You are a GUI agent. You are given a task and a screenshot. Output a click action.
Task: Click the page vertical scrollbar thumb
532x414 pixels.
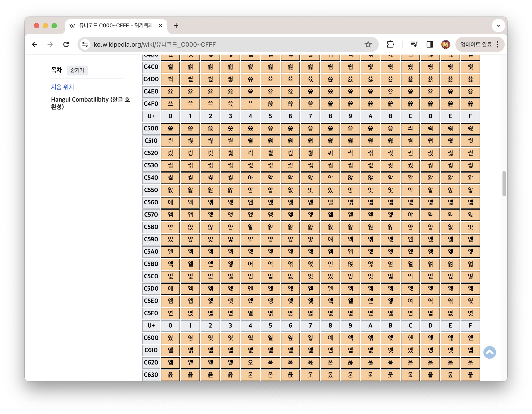[504, 183]
